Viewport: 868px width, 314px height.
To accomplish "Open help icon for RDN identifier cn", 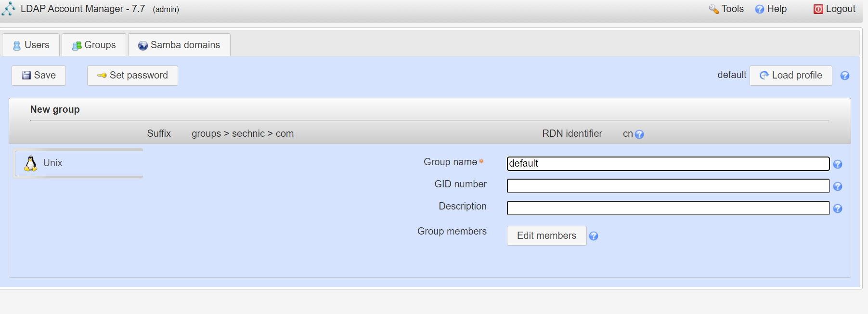I will coord(639,134).
